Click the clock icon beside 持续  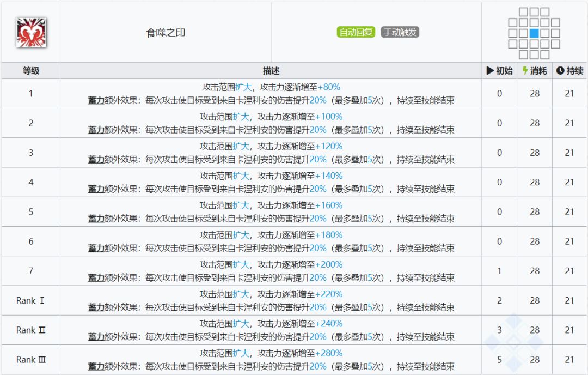[560, 71]
